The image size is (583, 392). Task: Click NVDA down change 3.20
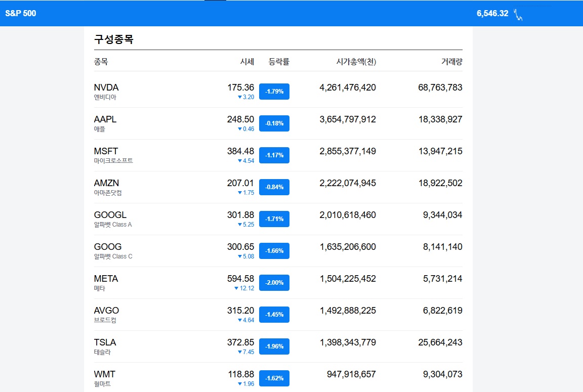pyautogui.click(x=246, y=97)
